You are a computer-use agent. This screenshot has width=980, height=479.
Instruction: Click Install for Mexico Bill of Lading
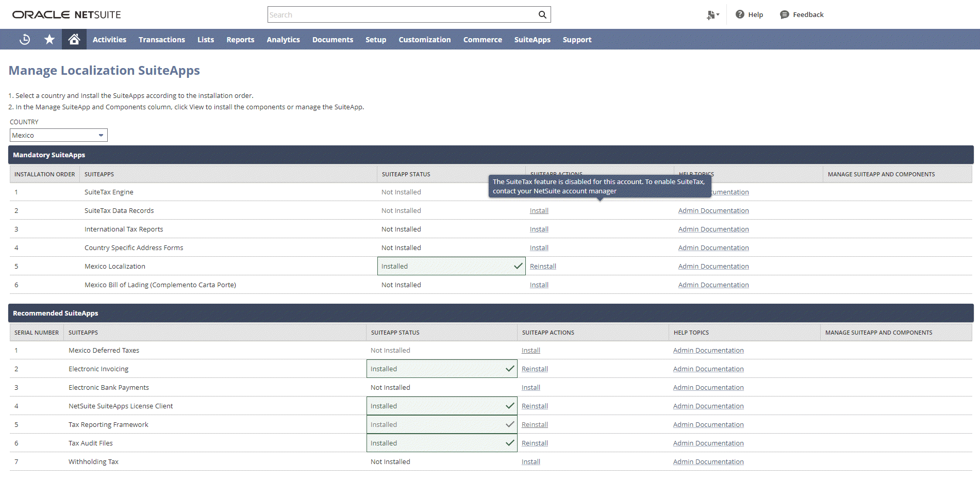539,285
